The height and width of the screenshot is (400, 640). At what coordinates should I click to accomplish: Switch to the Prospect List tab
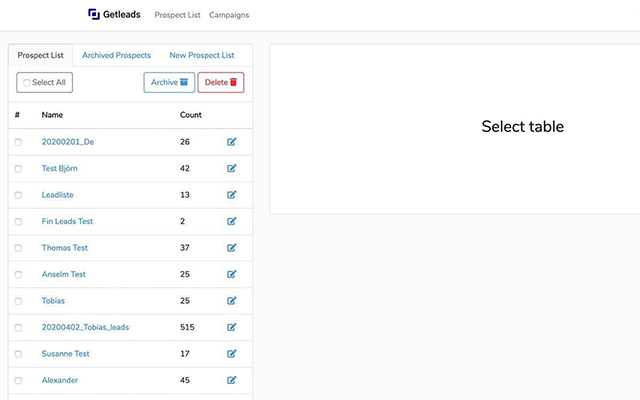(40, 56)
